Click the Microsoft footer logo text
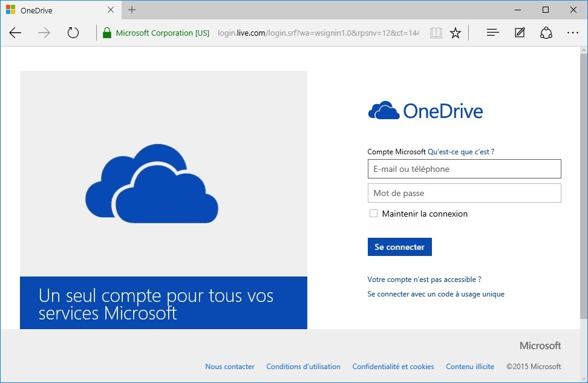The image size is (588, 383). pyautogui.click(x=540, y=345)
